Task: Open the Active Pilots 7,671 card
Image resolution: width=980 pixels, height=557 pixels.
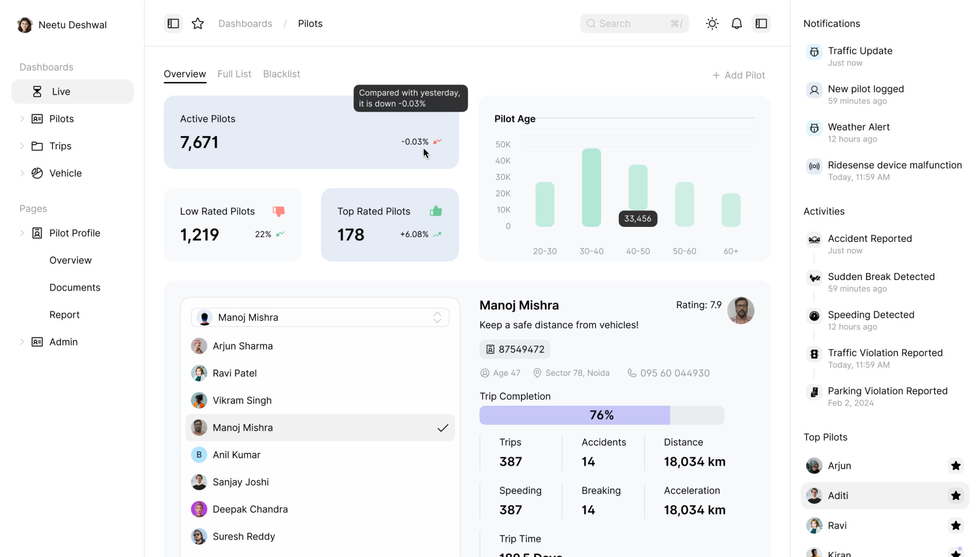Action: (311, 132)
